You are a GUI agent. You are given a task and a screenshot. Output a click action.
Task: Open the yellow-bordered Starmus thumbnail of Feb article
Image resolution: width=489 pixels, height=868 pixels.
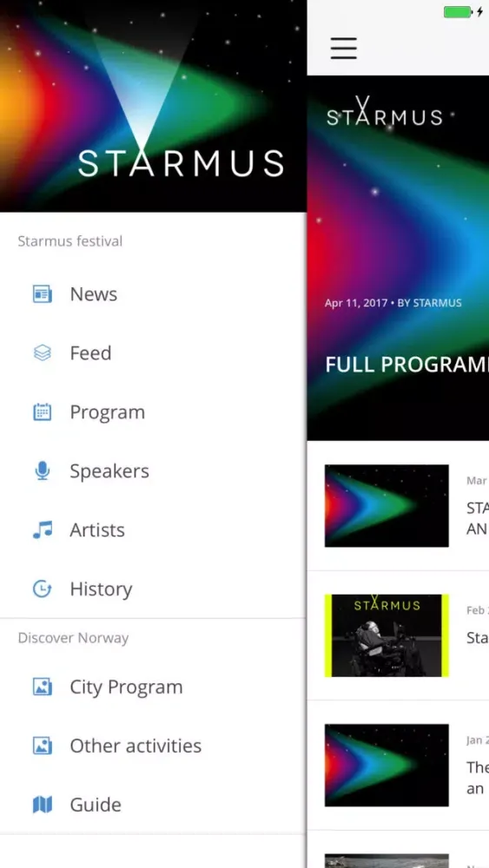coord(387,635)
